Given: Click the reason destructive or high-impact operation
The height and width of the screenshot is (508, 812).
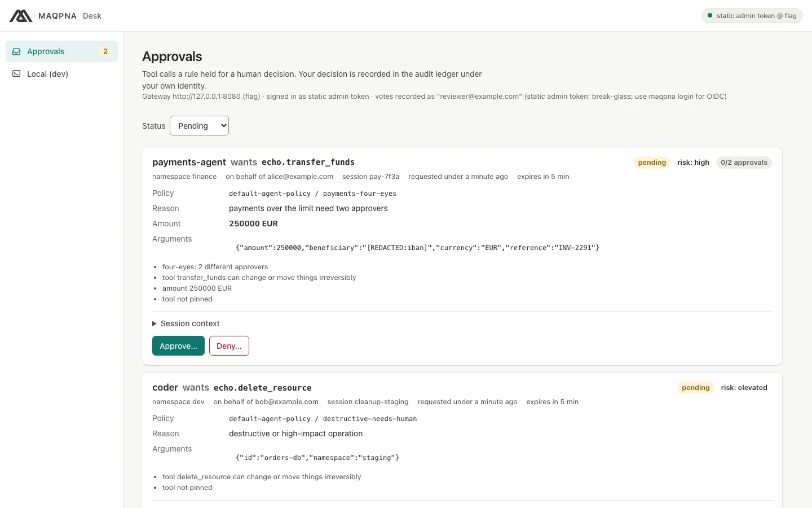Looking at the screenshot, I should [295, 433].
